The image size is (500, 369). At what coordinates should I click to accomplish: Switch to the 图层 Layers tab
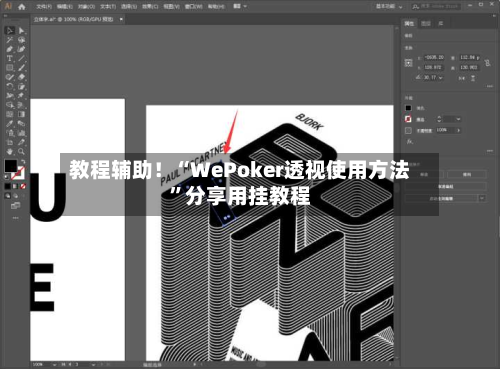pos(426,23)
